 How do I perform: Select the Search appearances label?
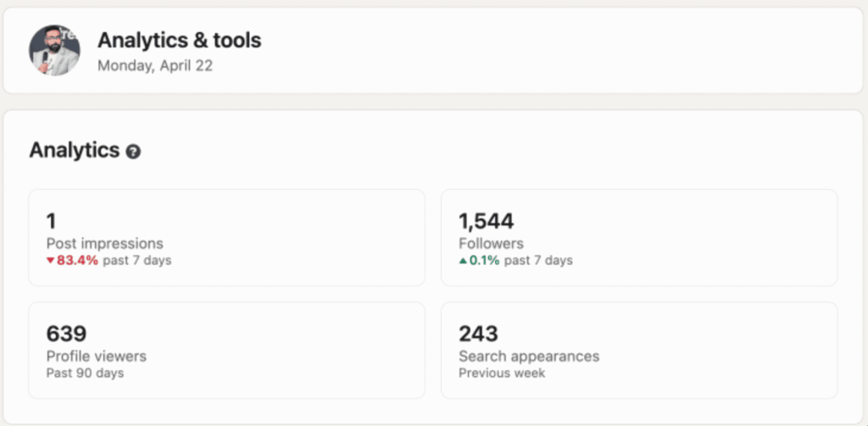click(x=529, y=356)
